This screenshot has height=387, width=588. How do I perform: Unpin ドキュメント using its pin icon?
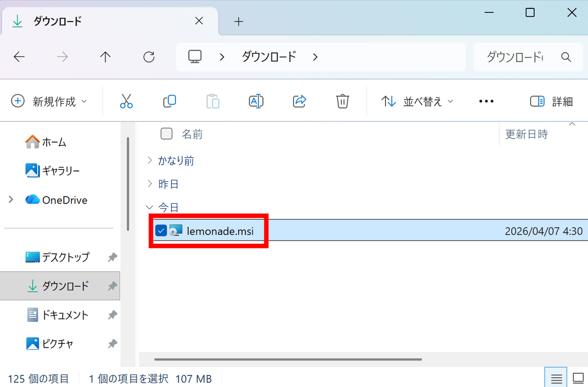tap(112, 314)
